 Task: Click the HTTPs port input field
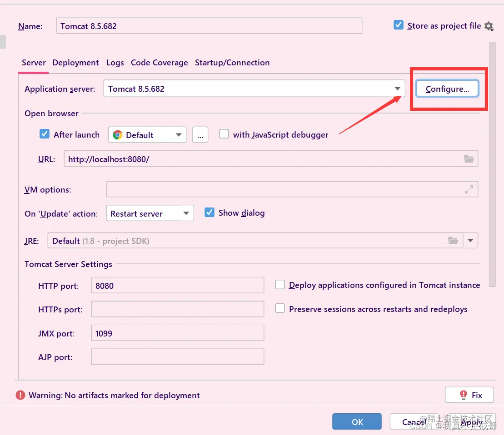coord(177,309)
